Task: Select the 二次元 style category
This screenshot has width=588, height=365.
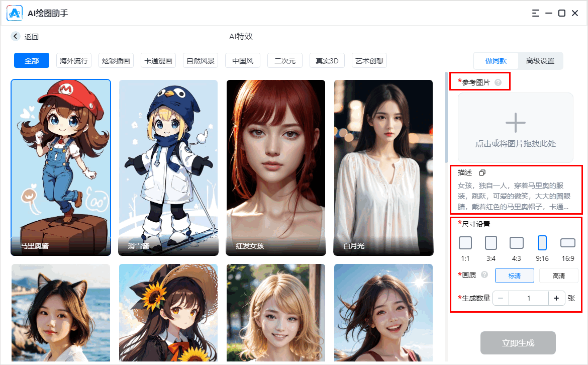Action: tap(284, 60)
